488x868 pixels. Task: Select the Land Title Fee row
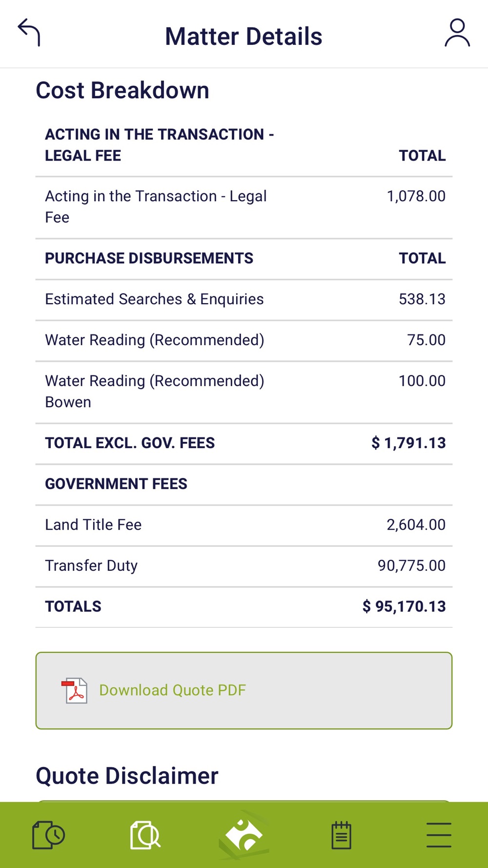[x=244, y=525]
